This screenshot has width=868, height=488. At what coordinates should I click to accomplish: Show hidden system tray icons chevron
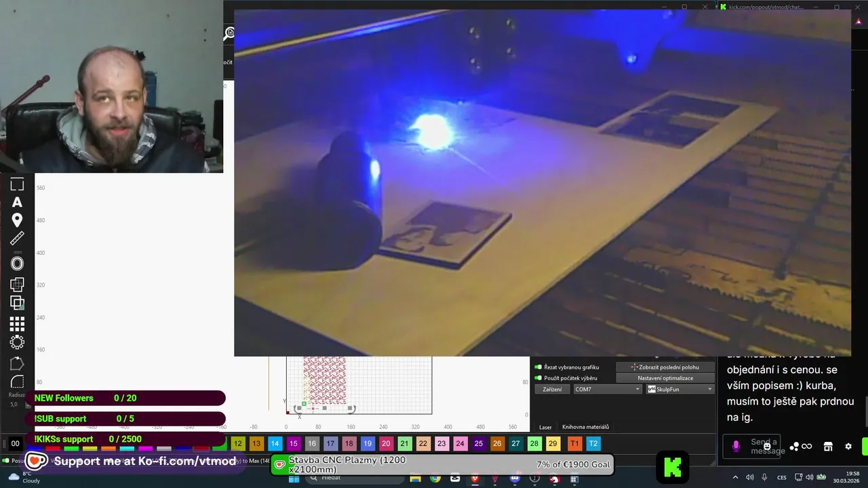(x=736, y=477)
